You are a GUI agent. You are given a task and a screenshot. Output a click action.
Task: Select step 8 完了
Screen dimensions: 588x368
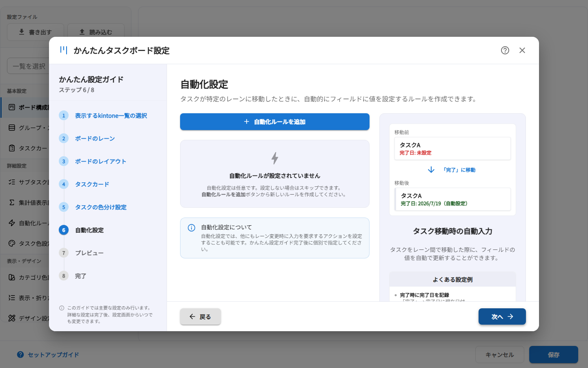pos(80,276)
